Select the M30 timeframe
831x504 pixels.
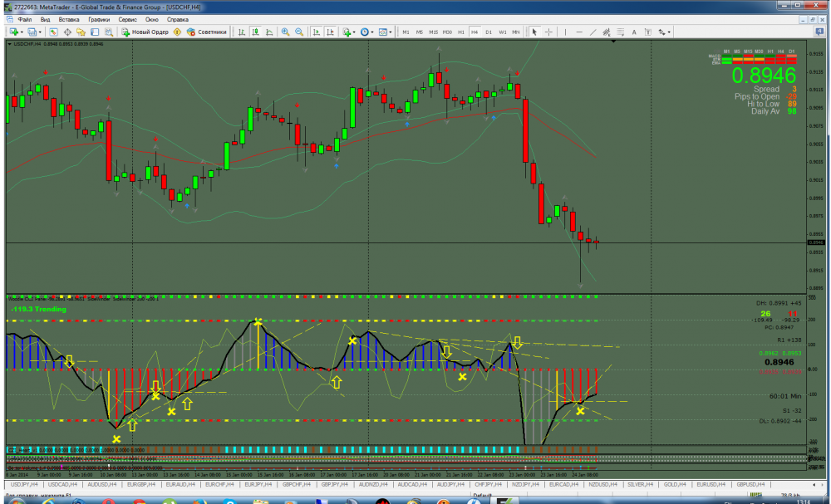pyautogui.click(x=447, y=32)
